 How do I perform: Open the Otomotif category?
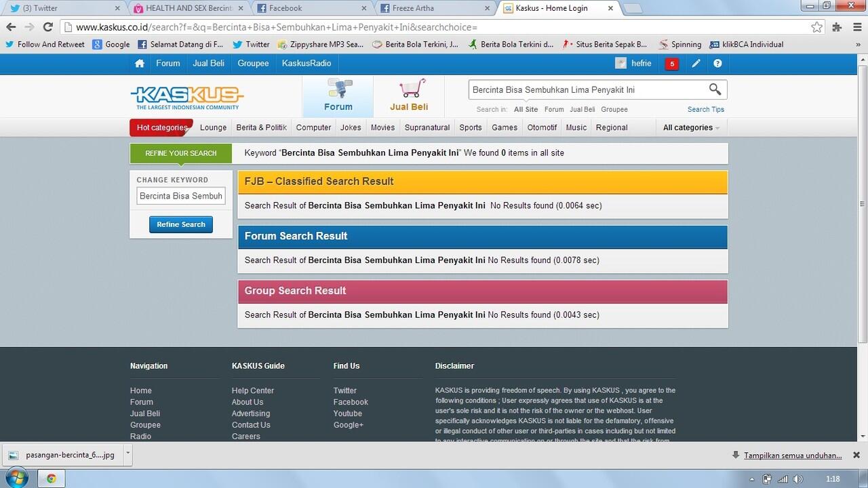click(542, 127)
